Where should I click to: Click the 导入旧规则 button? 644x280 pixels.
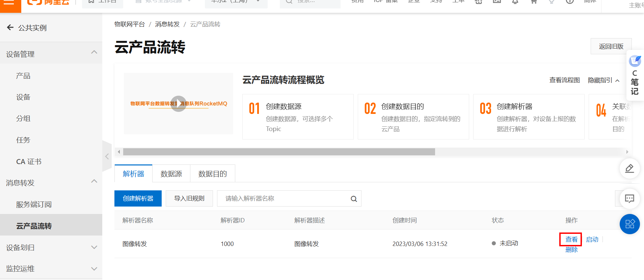point(189,198)
